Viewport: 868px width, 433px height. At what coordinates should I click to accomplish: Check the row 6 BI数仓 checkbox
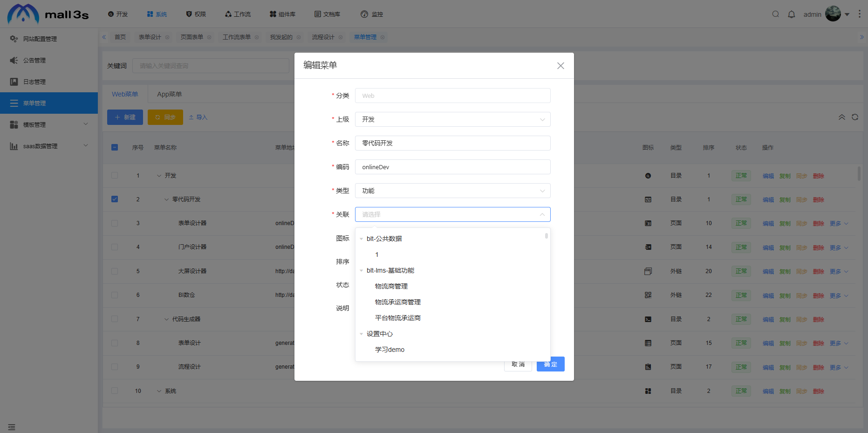115,295
